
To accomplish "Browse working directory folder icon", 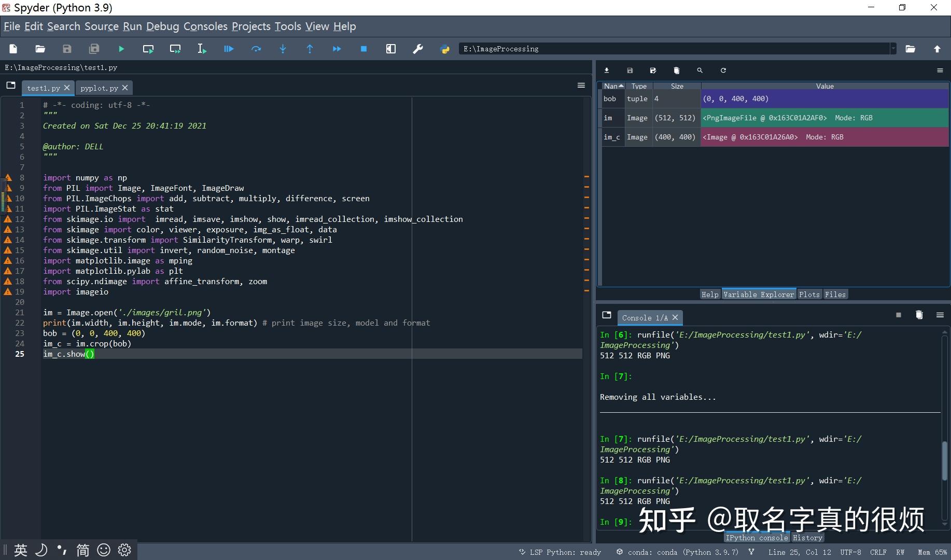I will click(910, 49).
